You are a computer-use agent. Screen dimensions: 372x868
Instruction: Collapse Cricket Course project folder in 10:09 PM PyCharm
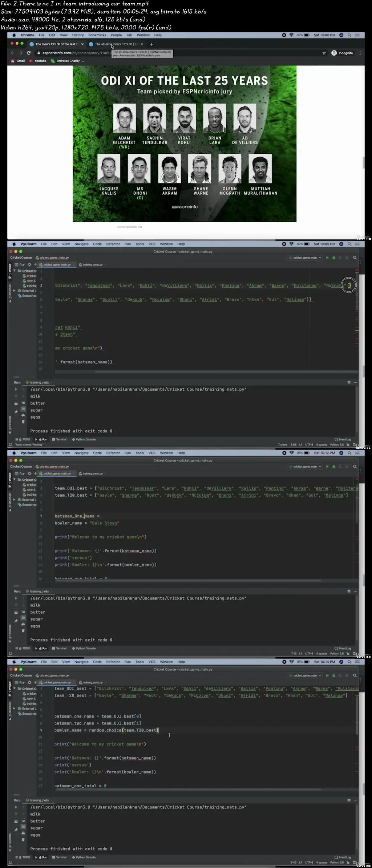coord(15,271)
